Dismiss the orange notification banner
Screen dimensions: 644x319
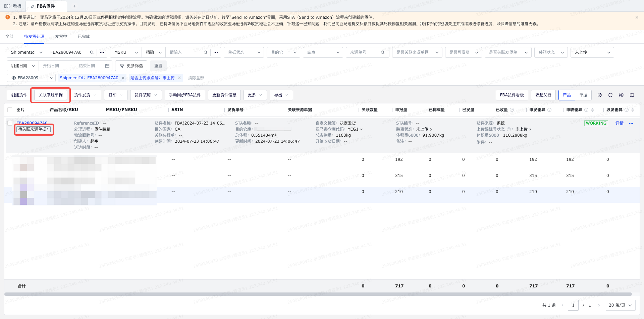(x=637, y=17)
